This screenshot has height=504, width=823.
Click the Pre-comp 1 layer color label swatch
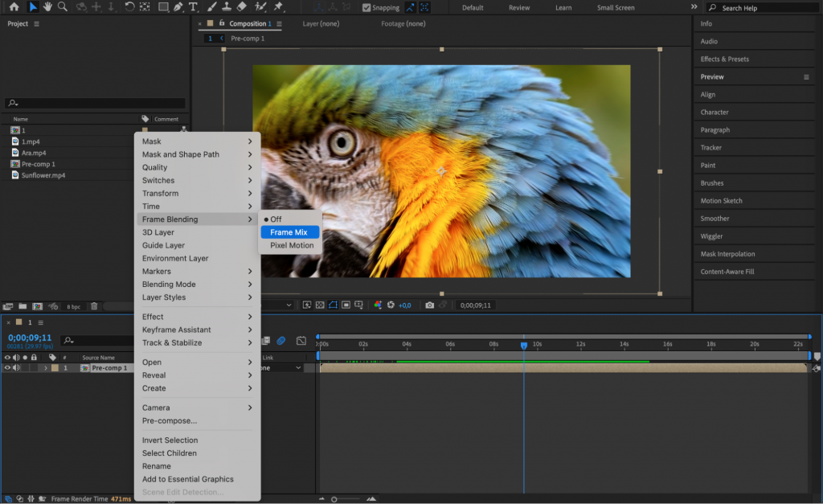54,367
